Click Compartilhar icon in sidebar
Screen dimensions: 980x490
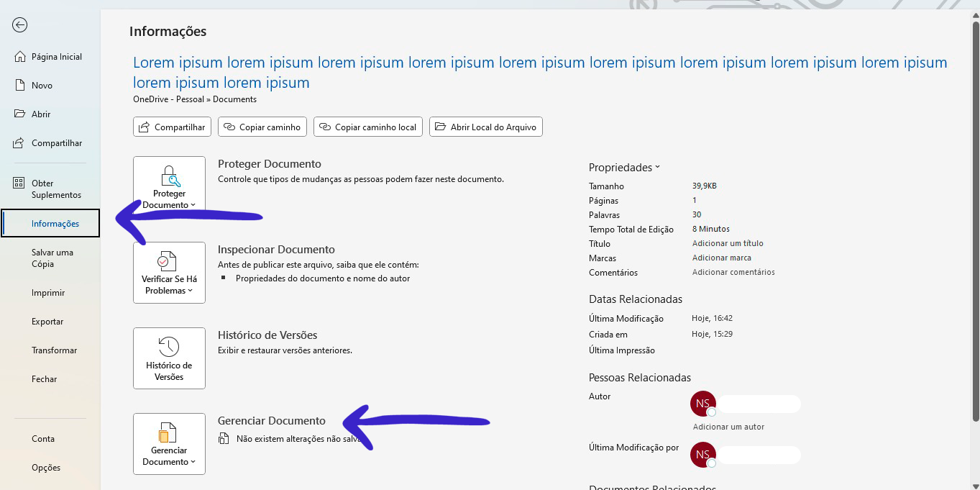click(20, 143)
